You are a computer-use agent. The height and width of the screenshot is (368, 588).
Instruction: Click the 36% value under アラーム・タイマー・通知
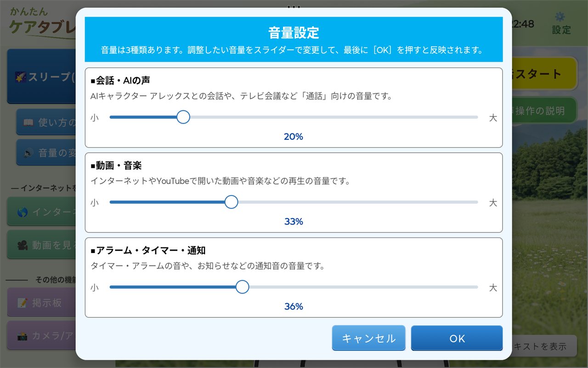294,306
